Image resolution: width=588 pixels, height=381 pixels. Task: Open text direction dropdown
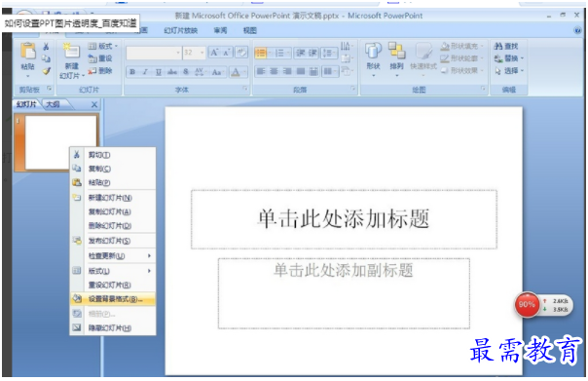[347, 46]
